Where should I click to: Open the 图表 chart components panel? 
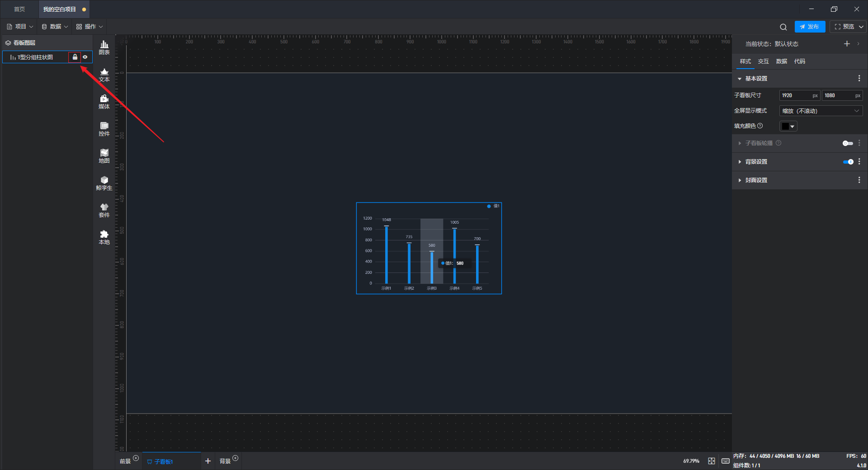(104, 47)
